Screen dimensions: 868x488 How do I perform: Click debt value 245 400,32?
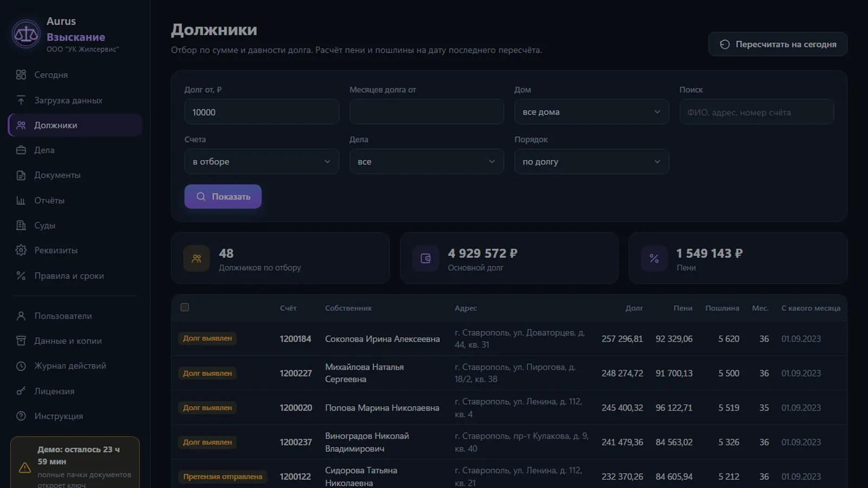click(x=622, y=408)
